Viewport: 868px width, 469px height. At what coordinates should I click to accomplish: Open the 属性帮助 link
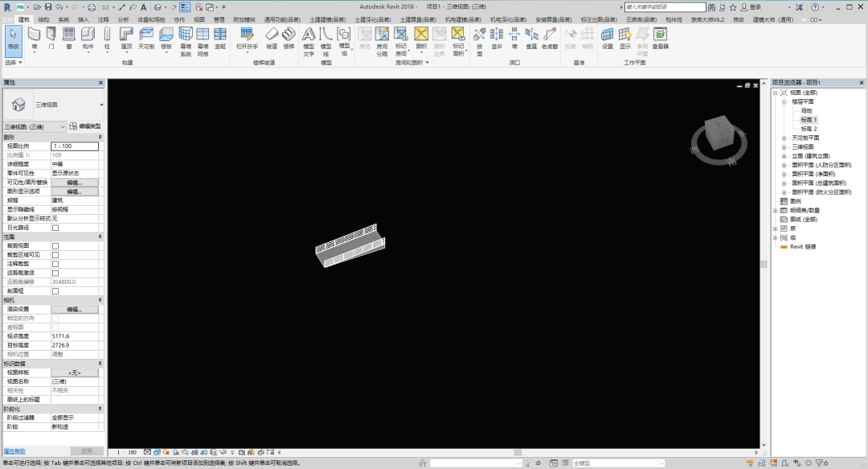click(14, 451)
